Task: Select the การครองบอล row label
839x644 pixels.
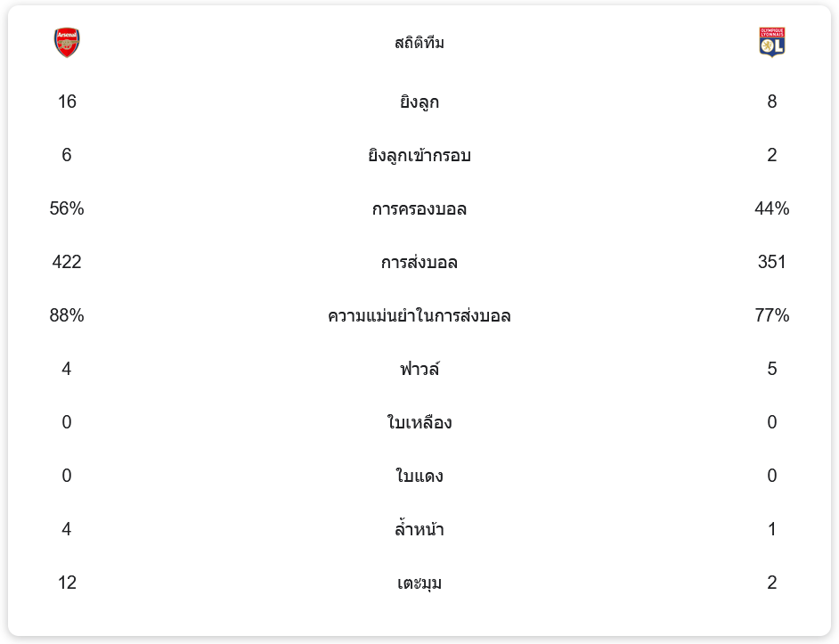Action: [419, 209]
